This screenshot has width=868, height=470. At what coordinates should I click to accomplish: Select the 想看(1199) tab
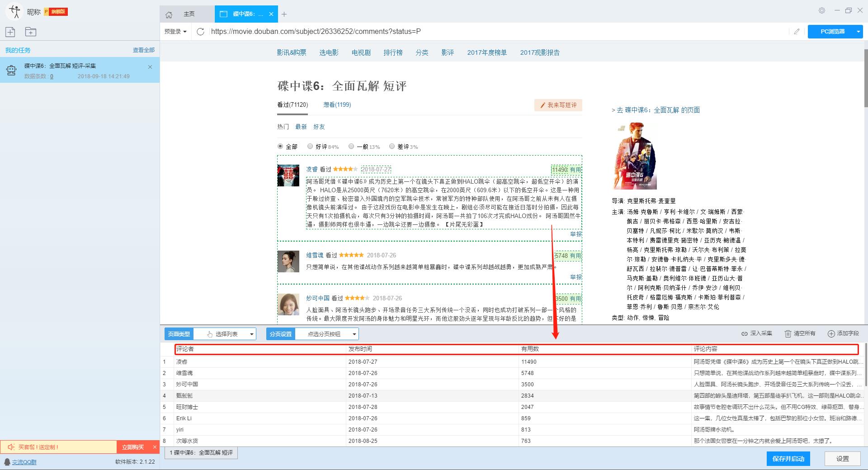coord(337,104)
